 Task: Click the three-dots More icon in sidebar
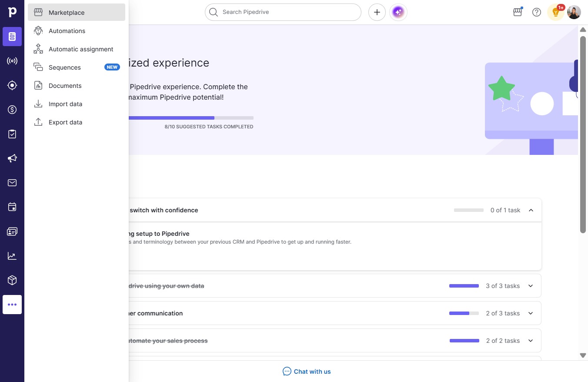[x=12, y=305]
